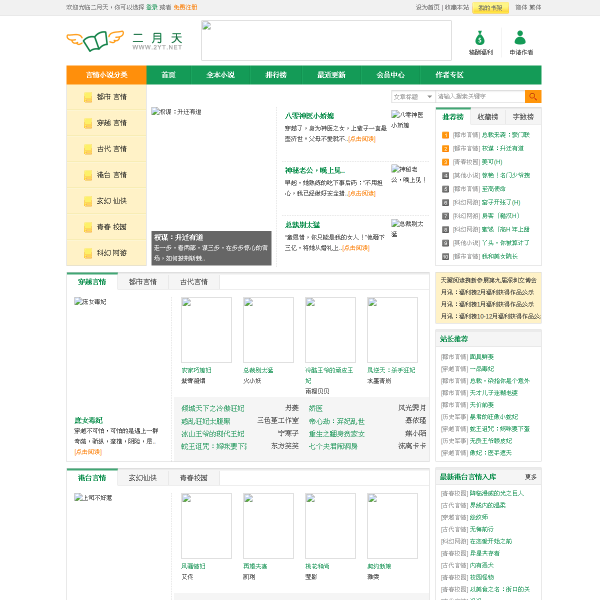Open the 凤霸嫡妃 cover thumbnail
The height and width of the screenshot is (600, 600).
click(x=206, y=526)
